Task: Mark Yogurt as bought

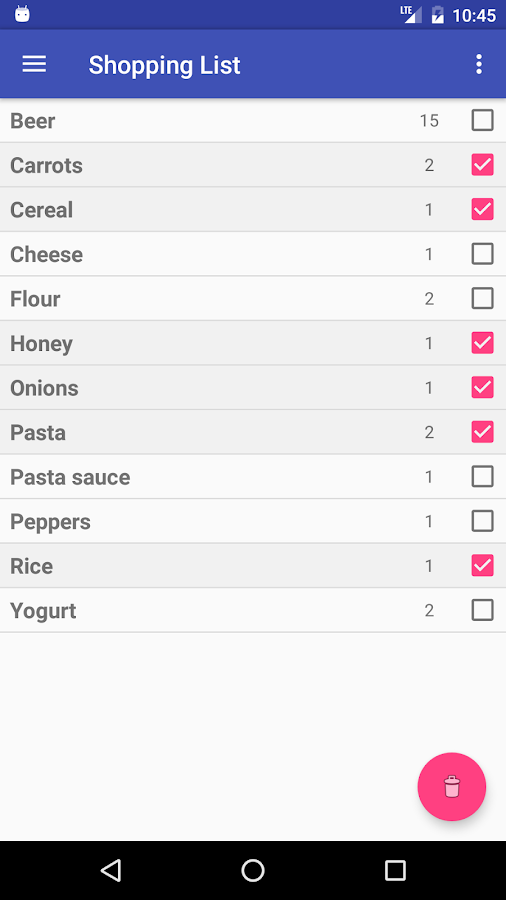Action: click(482, 610)
